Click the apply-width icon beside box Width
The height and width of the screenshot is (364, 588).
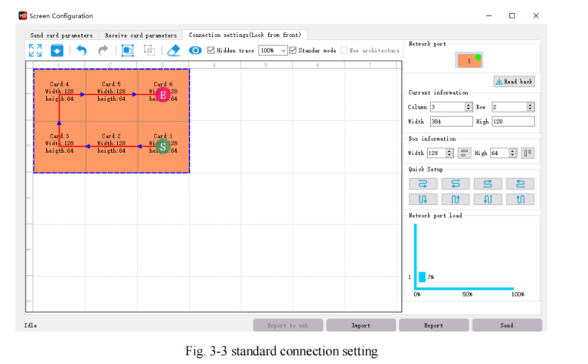[x=464, y=153]
